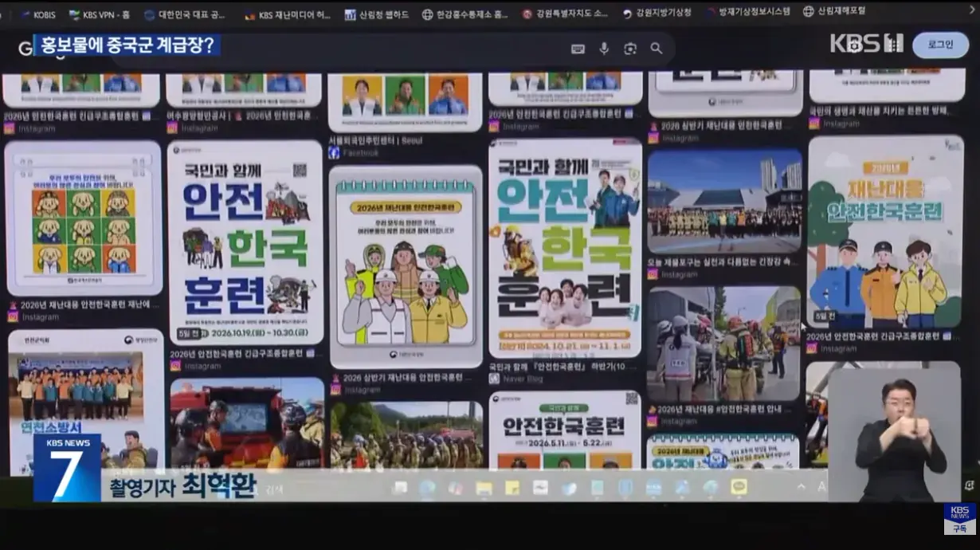Open File Explorer folder icon on taskbar

click(484, 487)
